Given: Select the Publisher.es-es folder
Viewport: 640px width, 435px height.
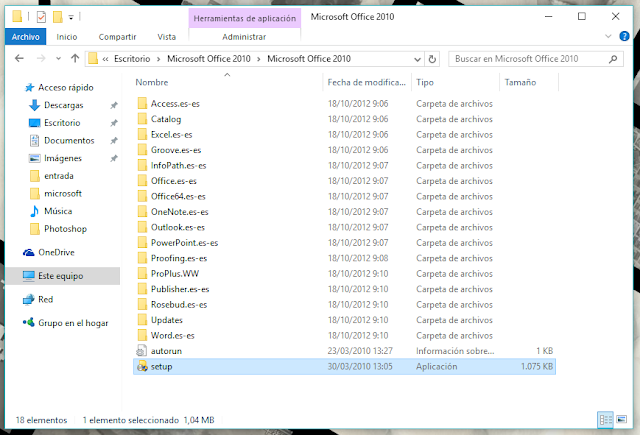Looking at the screenshot, I should click(180, 289).
